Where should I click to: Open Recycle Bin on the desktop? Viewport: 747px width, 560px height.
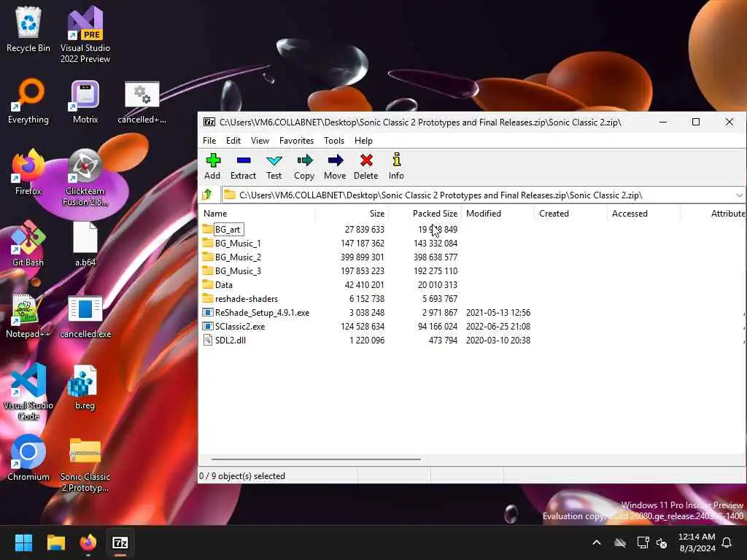28,29
